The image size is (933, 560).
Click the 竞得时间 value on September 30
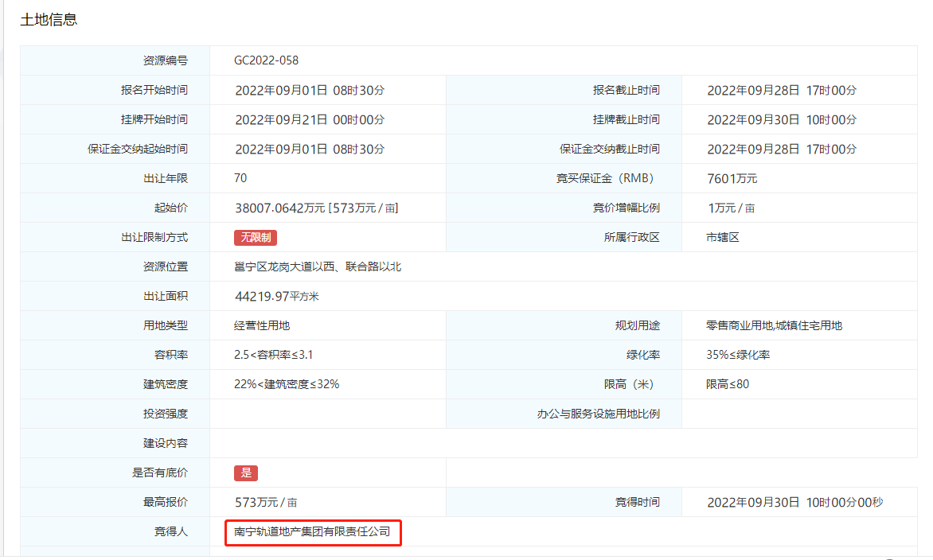click(x=794, y=502)
